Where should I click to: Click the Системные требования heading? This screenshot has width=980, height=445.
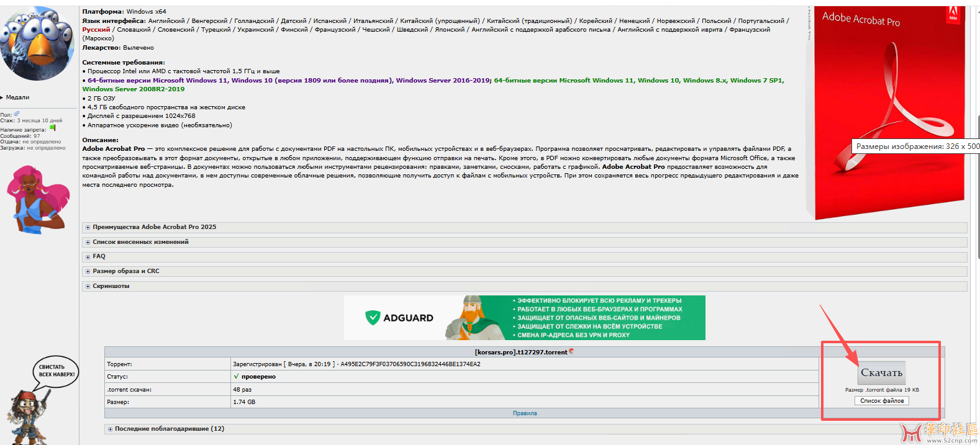[x=124, y=63]
